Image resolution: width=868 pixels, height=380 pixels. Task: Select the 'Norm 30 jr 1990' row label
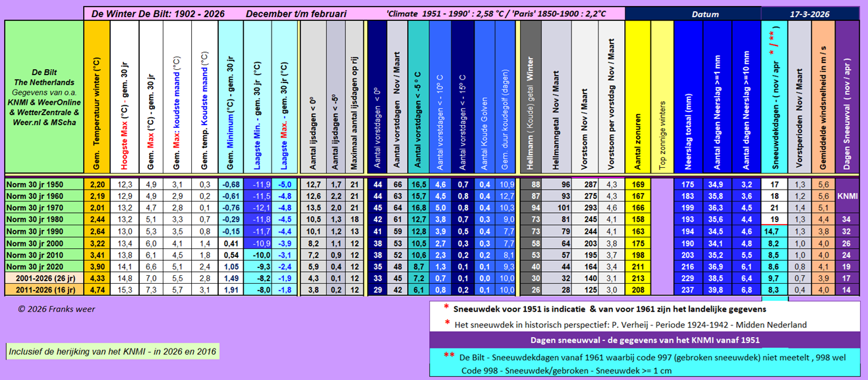tap(43, 231)
